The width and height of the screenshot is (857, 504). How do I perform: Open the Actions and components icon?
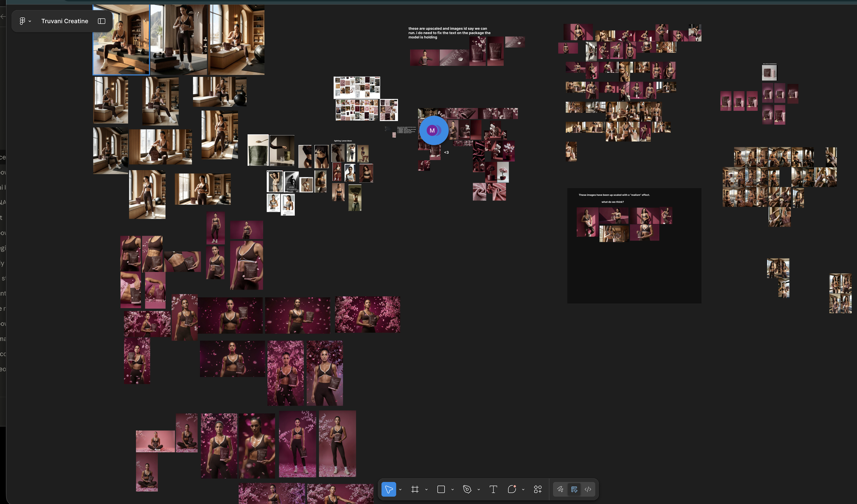click(538, 489)
